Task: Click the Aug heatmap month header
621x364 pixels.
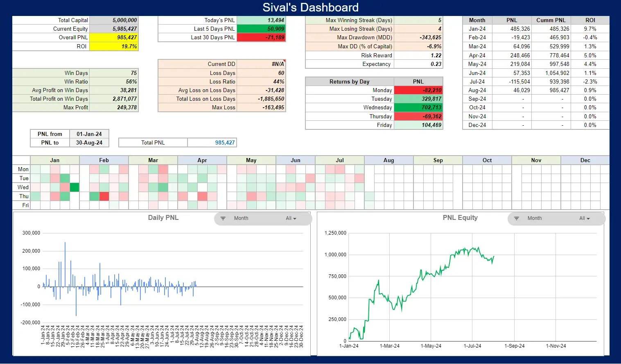Action: tap(389, 160)
